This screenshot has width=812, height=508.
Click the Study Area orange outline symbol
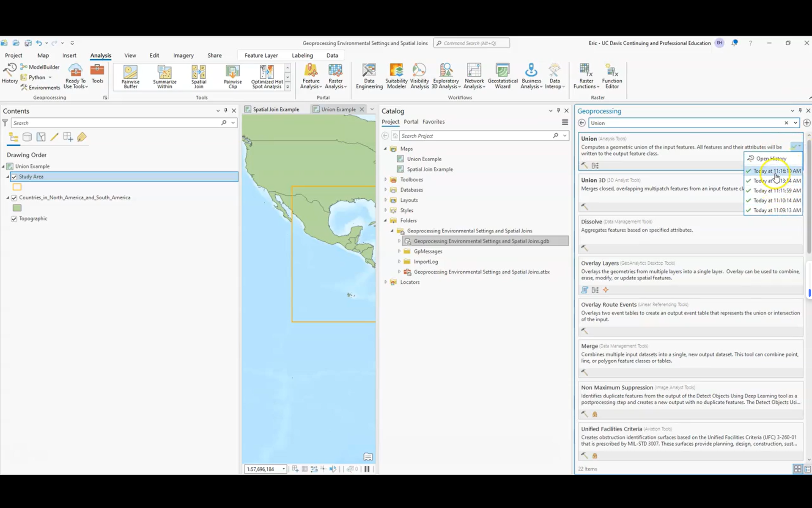click(x=17, y=187)
